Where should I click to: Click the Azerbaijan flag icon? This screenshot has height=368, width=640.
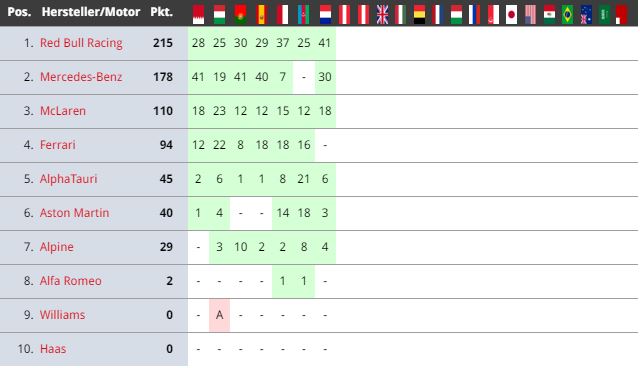(x=304, y=15)
